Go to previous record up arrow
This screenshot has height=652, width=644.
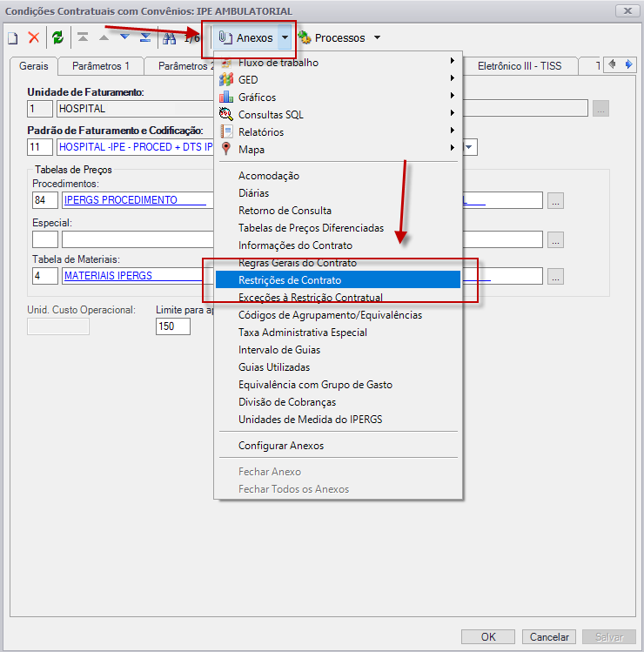(104, 37)
